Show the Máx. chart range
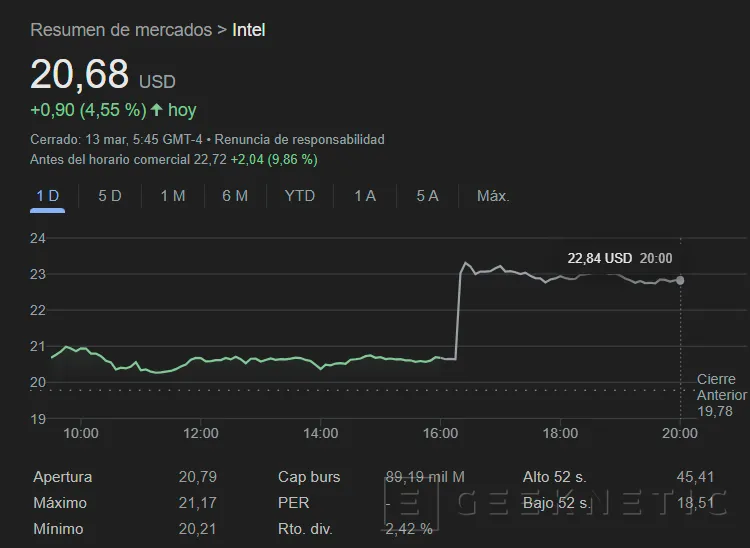Viewport: 750px width, 548px height. coord(493,196)
